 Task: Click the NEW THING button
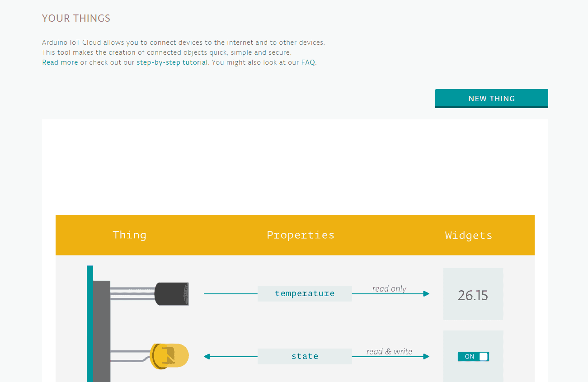click(491, 99)
